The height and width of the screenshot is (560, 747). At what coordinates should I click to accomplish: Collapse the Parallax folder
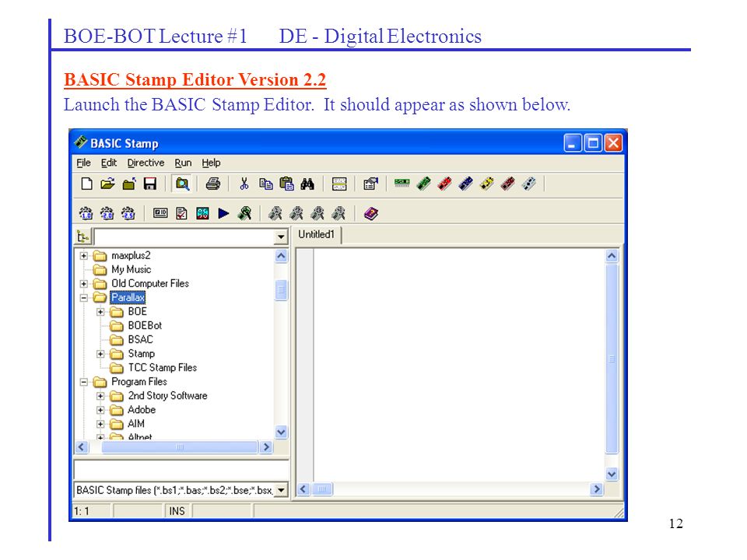(84, 298)
